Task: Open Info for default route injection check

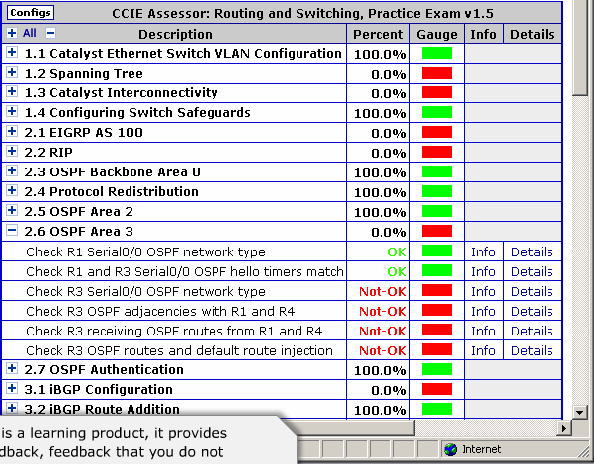Action: point(483,350)
